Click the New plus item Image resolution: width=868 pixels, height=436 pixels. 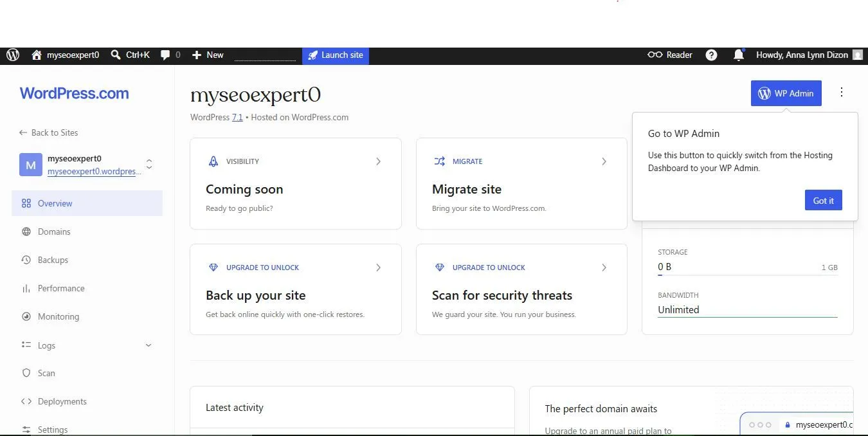pyautogui.click(x=208, y=55)
